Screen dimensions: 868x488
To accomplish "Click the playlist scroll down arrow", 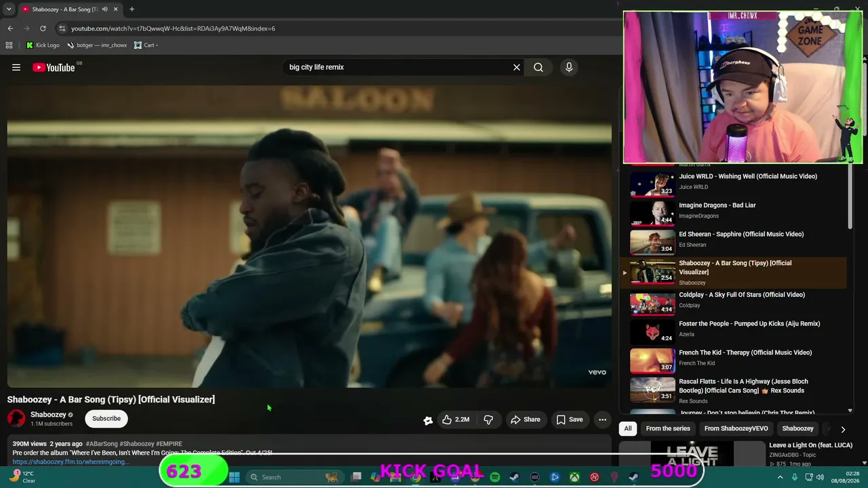I will (850, 411).
